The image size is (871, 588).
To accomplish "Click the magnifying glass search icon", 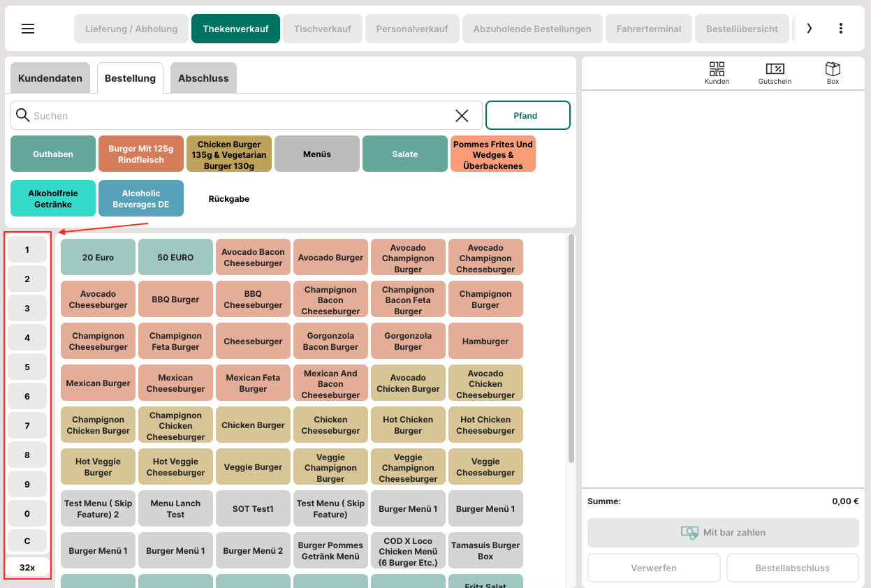I will click(22, 115).
